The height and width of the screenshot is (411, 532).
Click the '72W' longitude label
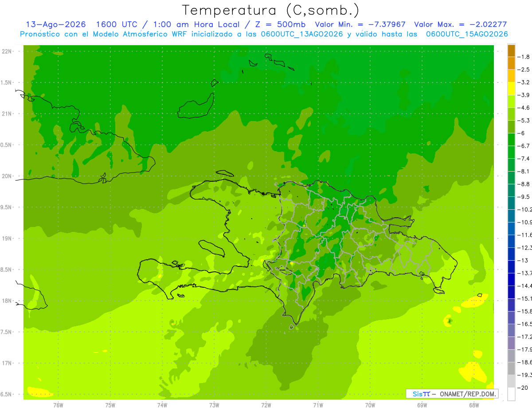(x=266, y=405)
